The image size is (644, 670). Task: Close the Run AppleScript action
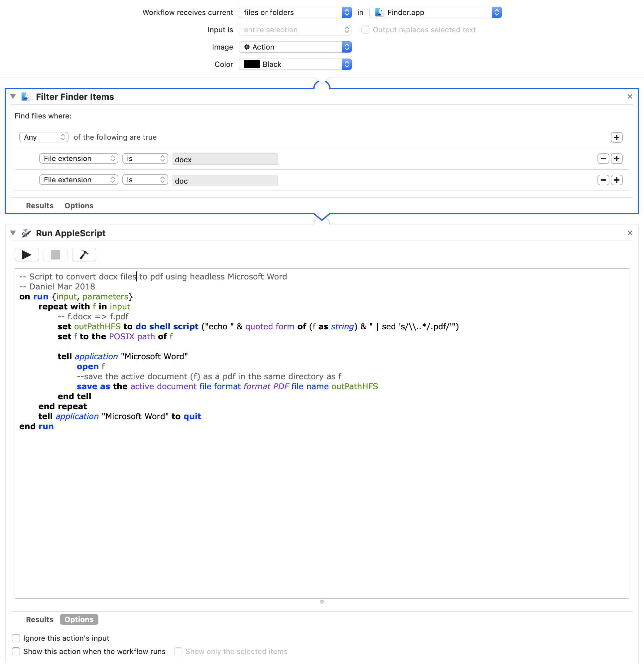click(x=630, y=233)
